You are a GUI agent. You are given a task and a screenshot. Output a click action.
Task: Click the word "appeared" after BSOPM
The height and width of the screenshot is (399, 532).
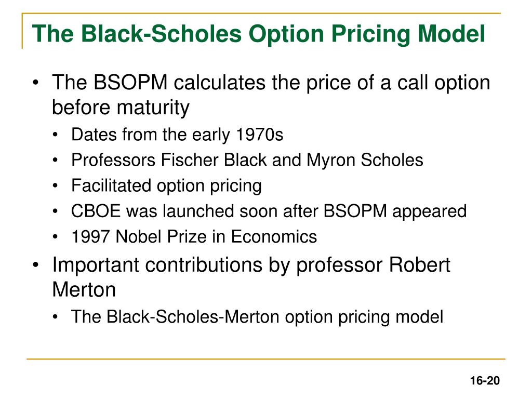[x=430, y=212]
